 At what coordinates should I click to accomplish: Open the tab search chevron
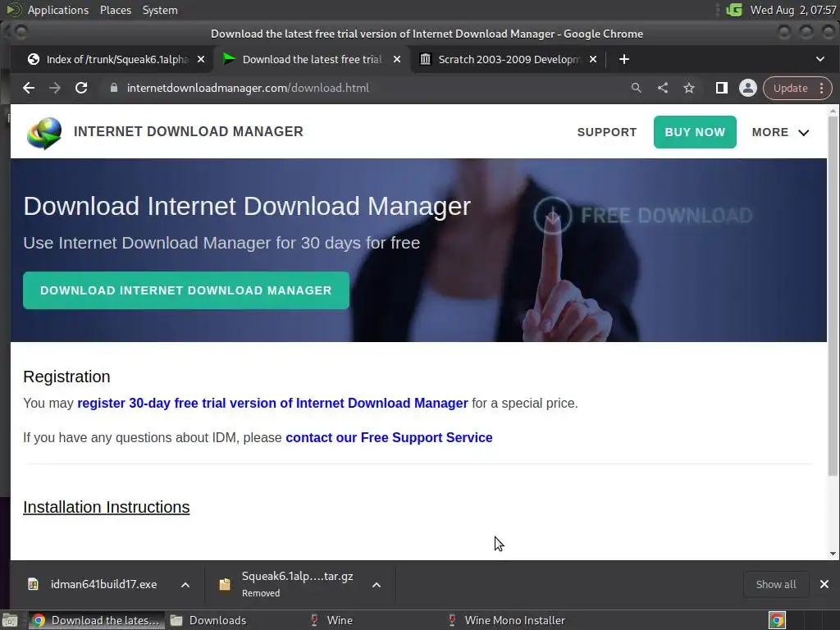(x=820, y=59)
